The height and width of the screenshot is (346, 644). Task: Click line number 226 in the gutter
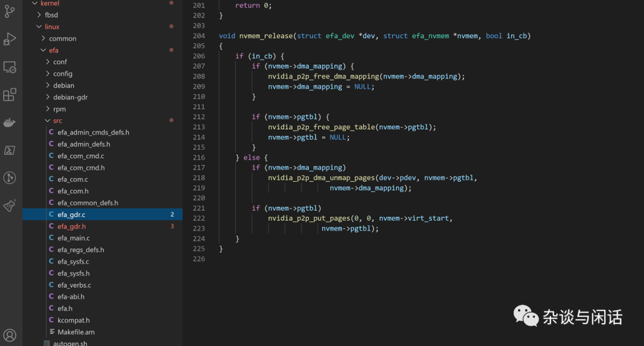199,259
